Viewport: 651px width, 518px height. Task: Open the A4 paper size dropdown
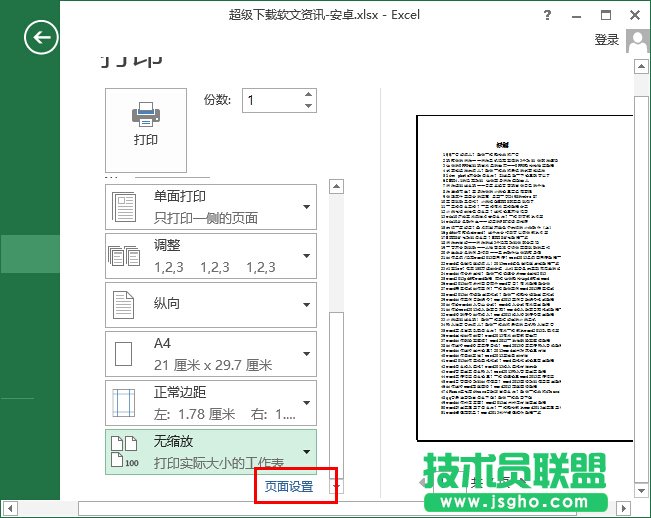pos(306,354)
